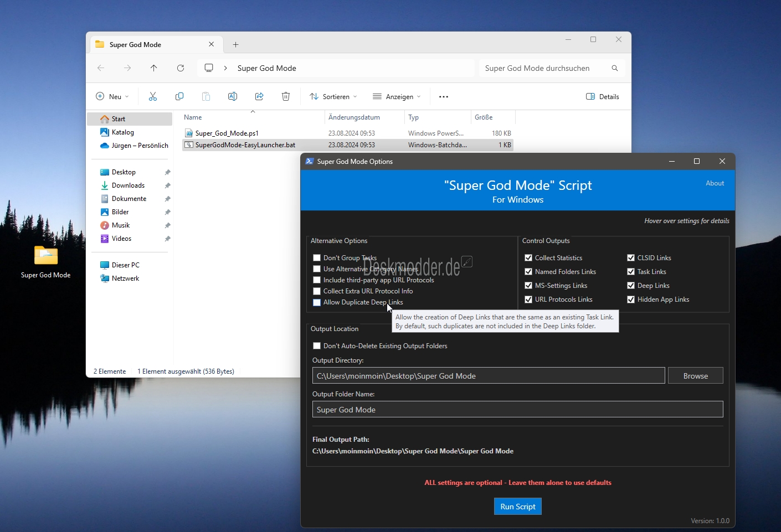Image resolution: width=781 pixels, height=532 pixels.
Task: Click the Delete trash icon in Explorer toolbar
Action: [286, 96]
